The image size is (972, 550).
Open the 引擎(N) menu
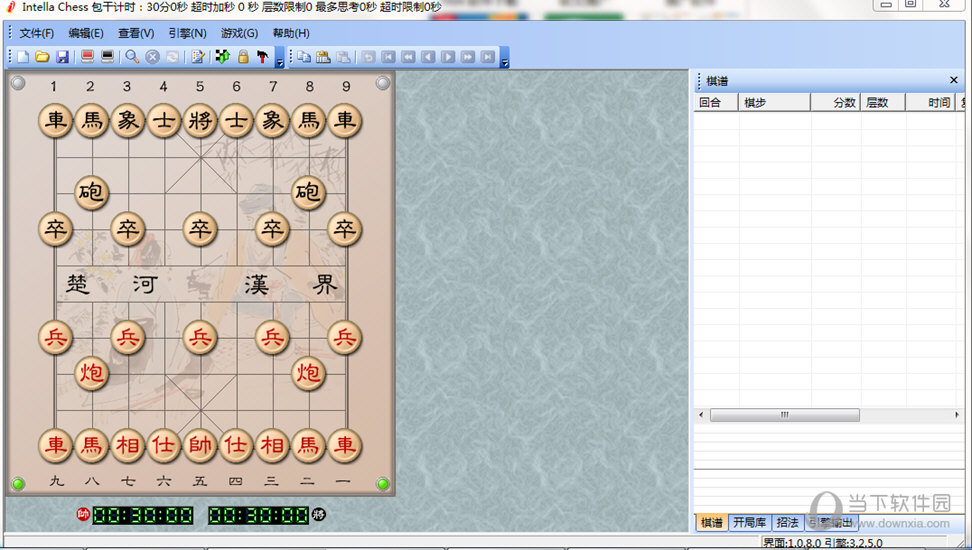(188, 33)
